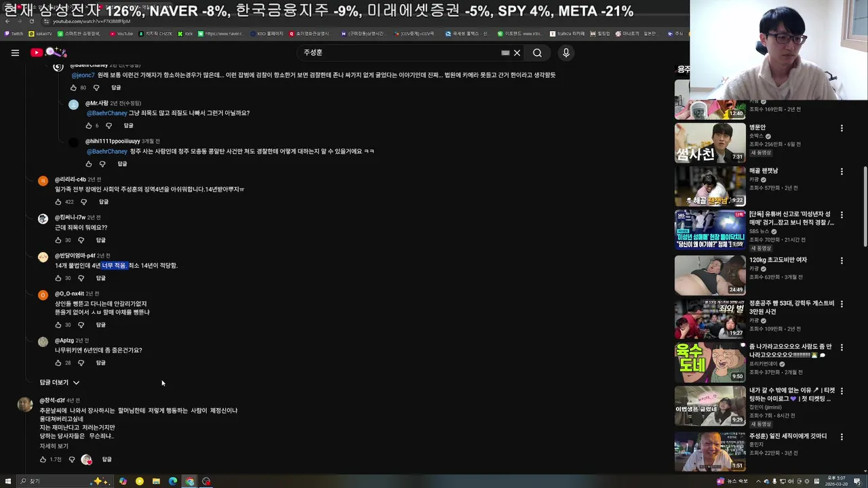Expand more replies with 답글 더보기

coord(59,383)
